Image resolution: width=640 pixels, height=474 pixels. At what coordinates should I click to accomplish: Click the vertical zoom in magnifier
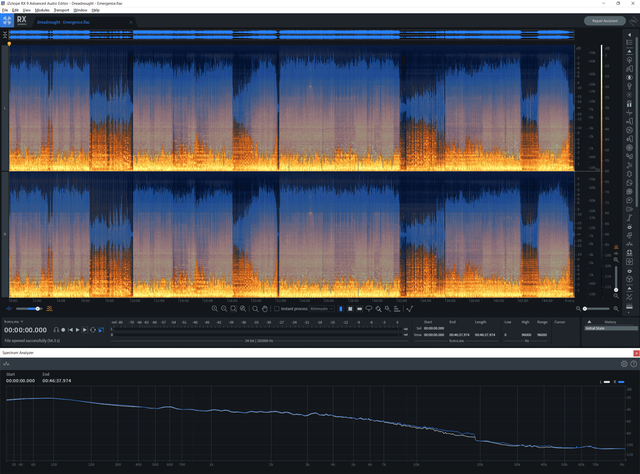click(x=616, y=260)
